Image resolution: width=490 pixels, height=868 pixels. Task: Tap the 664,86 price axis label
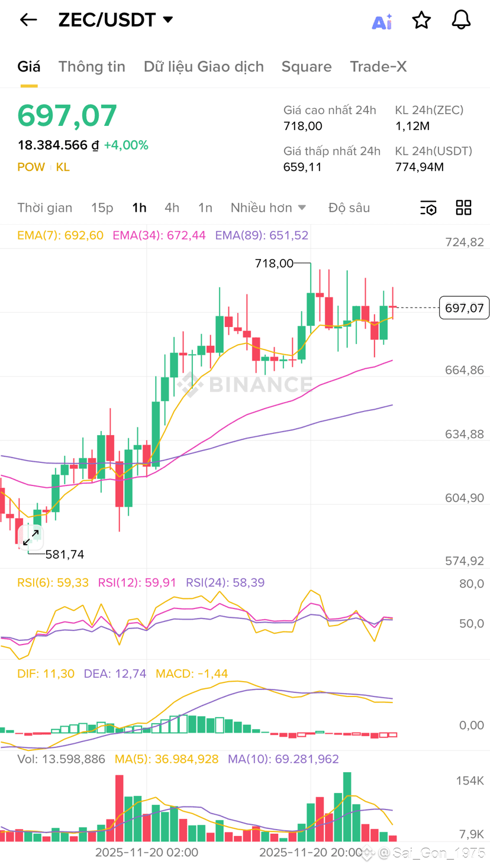coord(465,370)
